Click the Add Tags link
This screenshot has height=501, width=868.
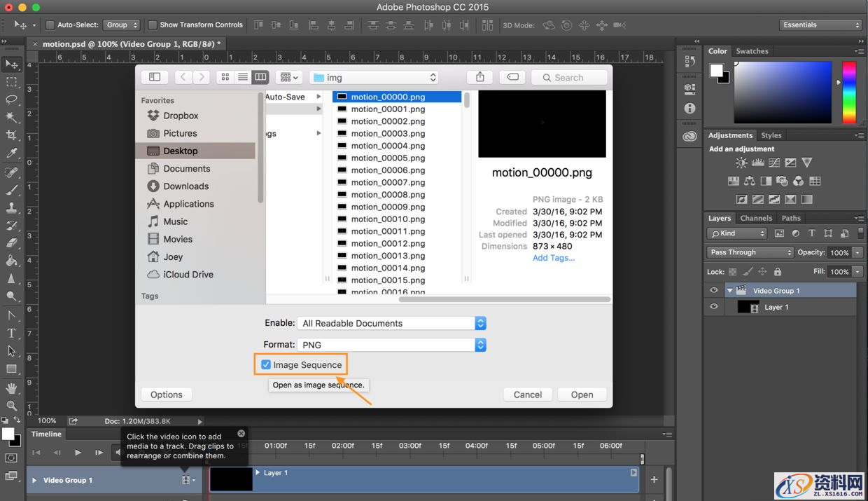[x=553, y=258]
